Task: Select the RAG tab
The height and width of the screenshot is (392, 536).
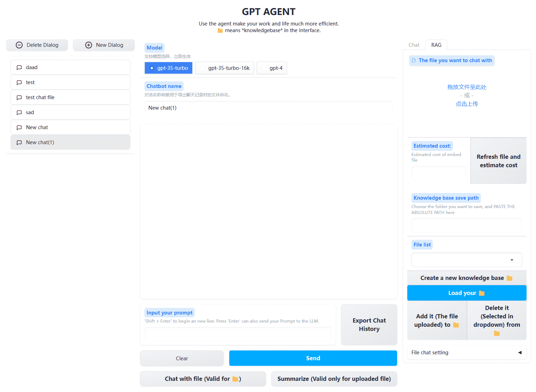Action: 436,45
